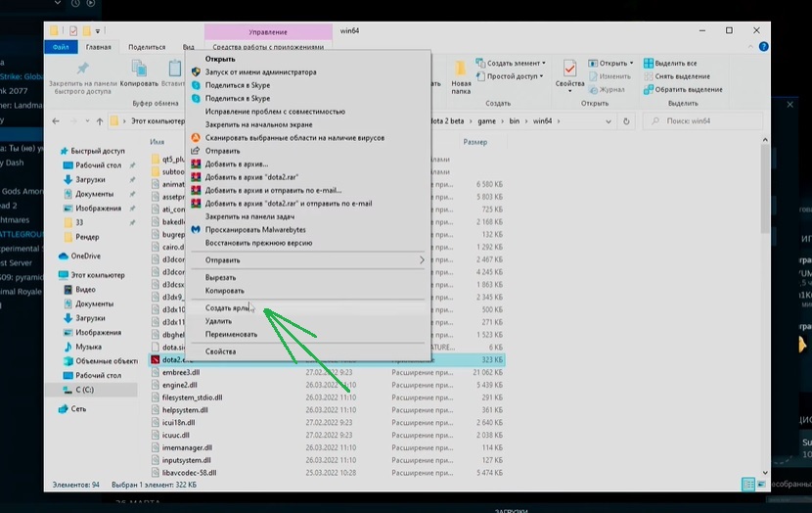Click the Pin to Quick Access pushpin icon
Viewport: 812px width, 513px height.
click(83, 68)
